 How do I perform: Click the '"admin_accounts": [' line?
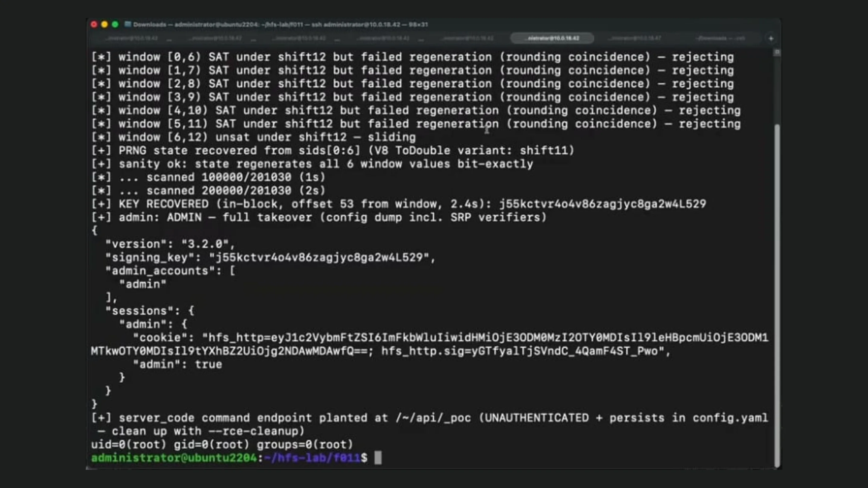(171, 271)
